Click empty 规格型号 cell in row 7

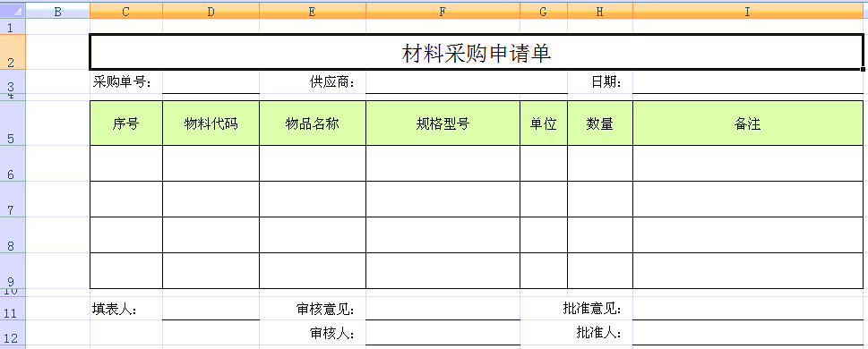coord(443,200)
